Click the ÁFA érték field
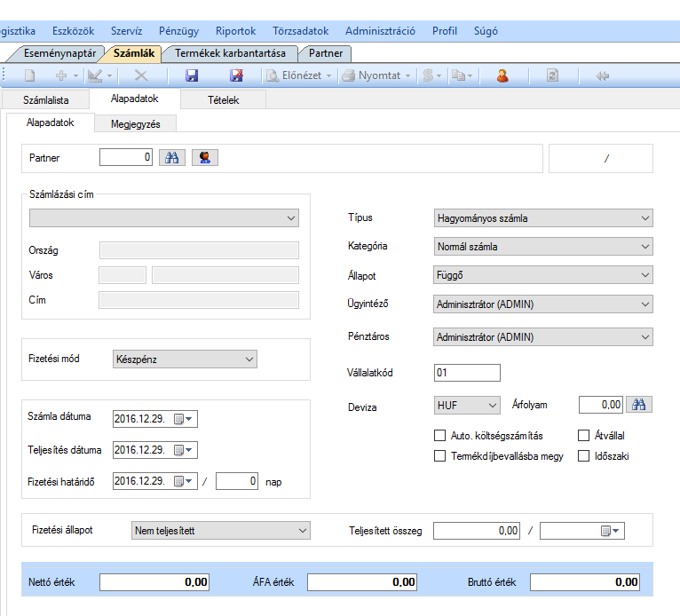The image size is (680, 616). coord(362,582)
